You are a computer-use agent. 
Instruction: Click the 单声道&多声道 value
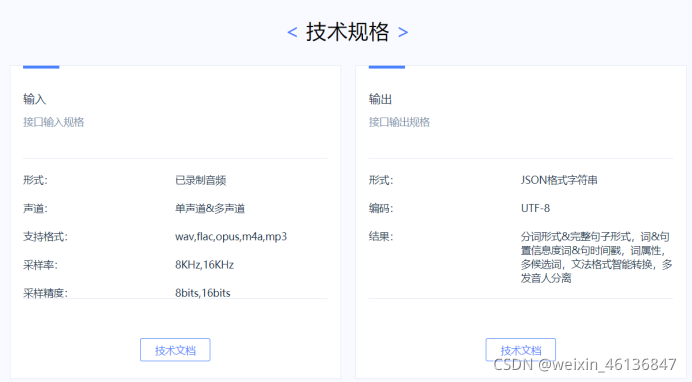coord(210,208)
